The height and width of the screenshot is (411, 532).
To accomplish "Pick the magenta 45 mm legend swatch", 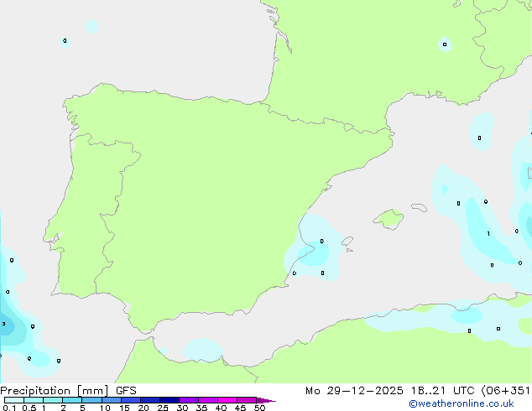I will coord(247,401).
